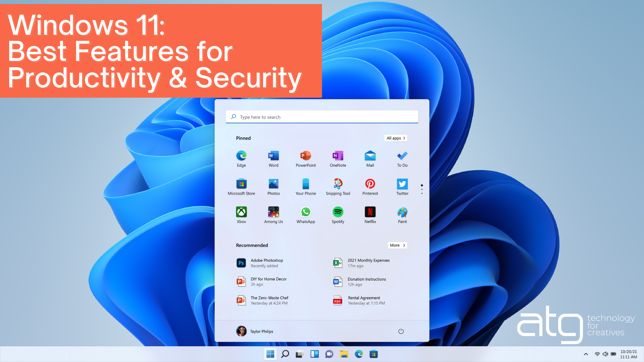Click More recommended files button
This screenshot has height=362, width=644.
[x=397, y=245]
